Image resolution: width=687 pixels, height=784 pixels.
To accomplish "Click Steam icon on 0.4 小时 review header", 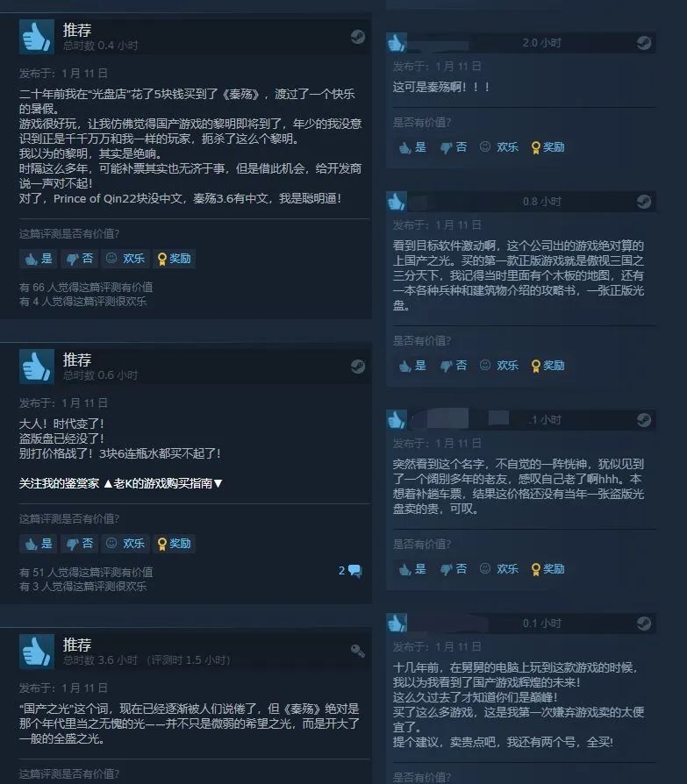I will 357,37.
